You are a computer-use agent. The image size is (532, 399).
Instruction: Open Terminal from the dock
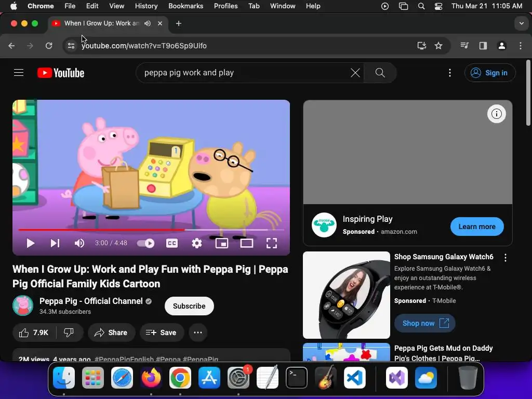(x=297, y=378)
